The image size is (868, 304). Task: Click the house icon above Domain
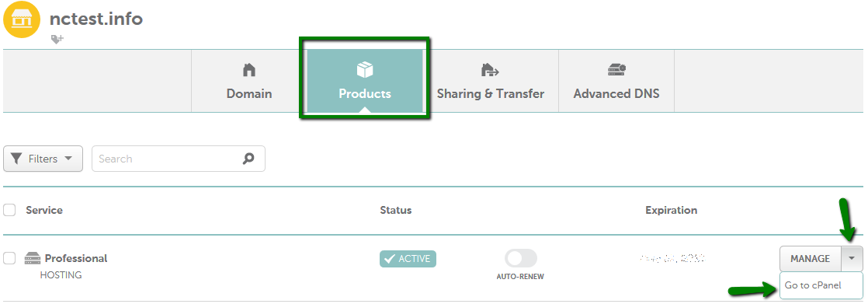[x=249, y=70]
